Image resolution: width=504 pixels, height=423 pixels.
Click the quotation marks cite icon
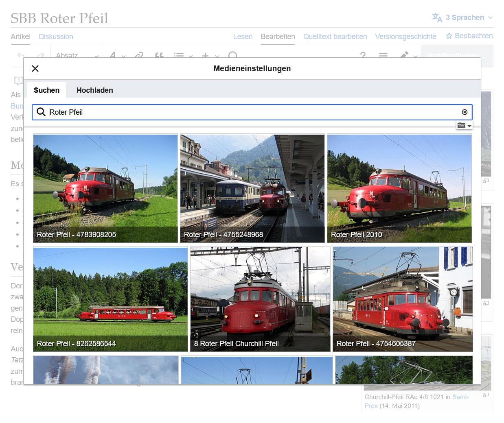coord(159,55)
